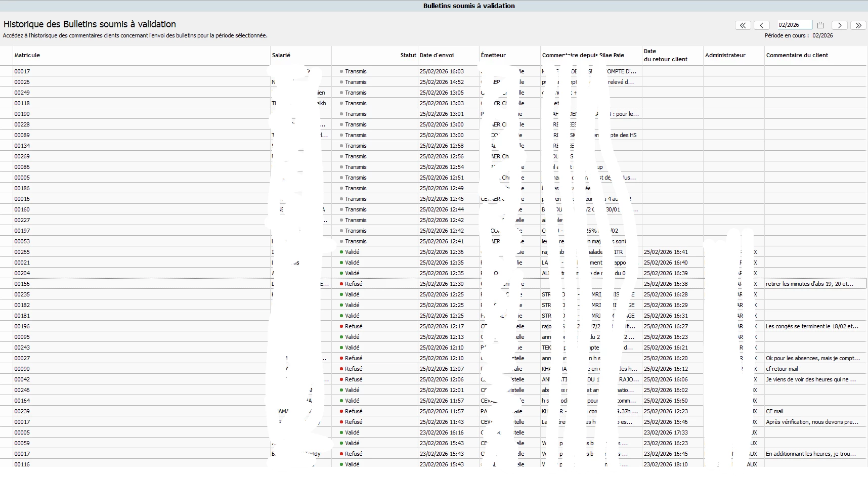Click the 'cf retour mail' client comment
The image size is (868, 477).
pos(782,369)
